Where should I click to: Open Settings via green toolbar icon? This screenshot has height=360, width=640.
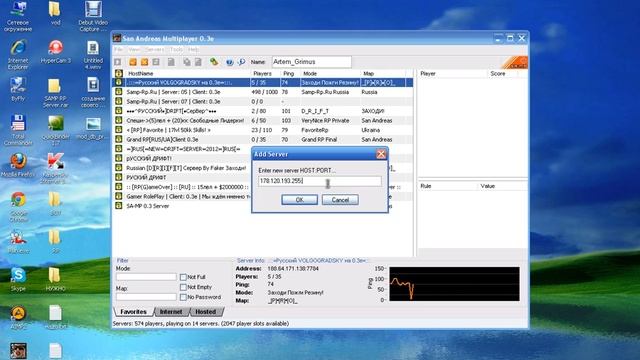click(x=214, y=62)
